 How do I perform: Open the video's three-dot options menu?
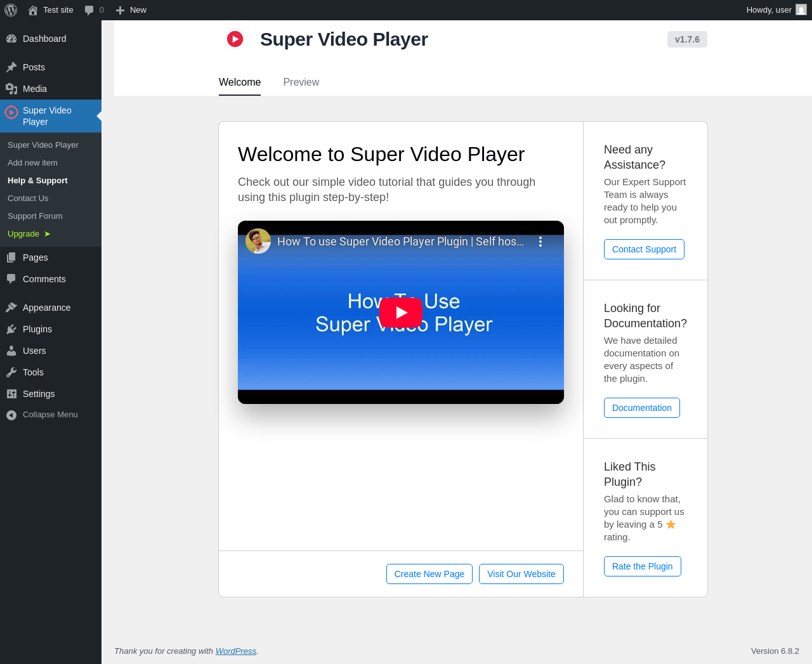pos(540,242)
